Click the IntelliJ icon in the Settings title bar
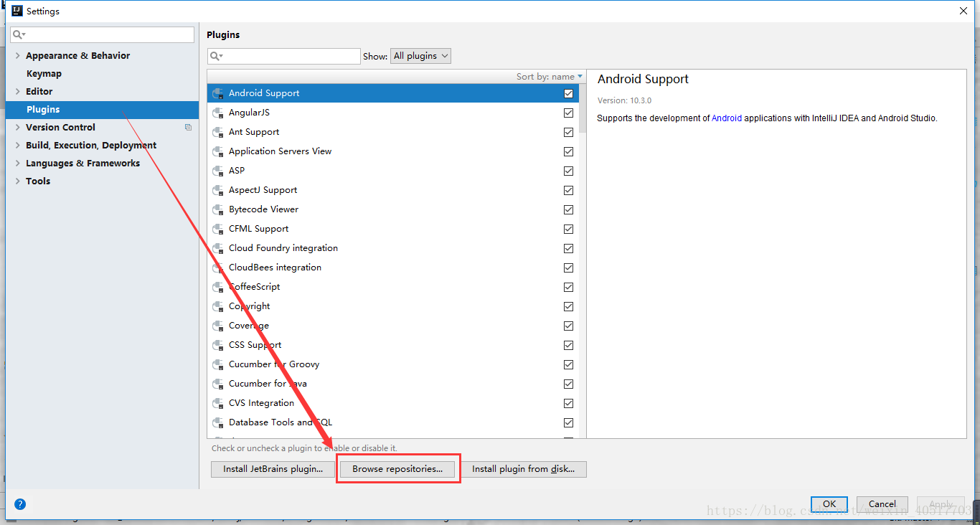 (x=17, y=11)
